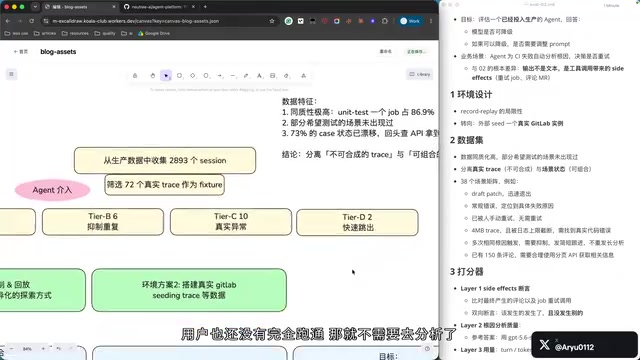
Task: Open a new browser tab
Action: 205,7
